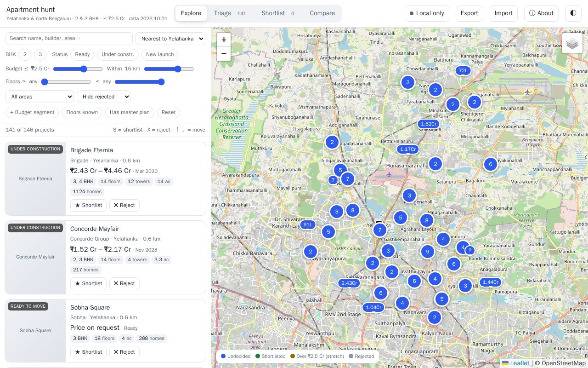Select the 1.62Cr price marker
The width and height of the screenshot is (588, 368).
(429, 124)
